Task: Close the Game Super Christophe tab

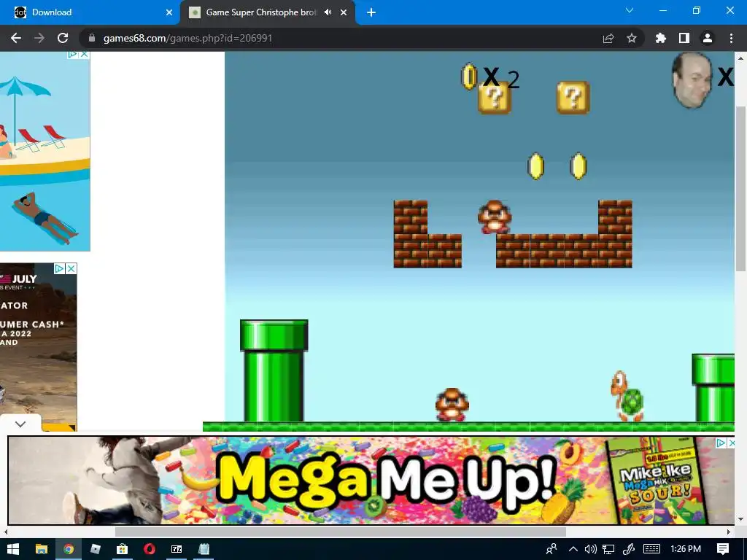Action: (x=344, y=12)
